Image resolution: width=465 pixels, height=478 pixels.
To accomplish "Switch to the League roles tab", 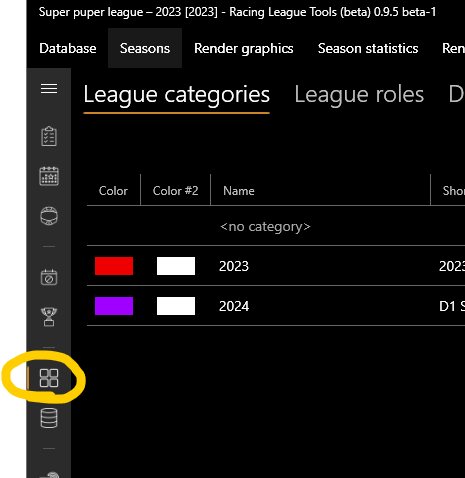I will (x=359, y=94).
